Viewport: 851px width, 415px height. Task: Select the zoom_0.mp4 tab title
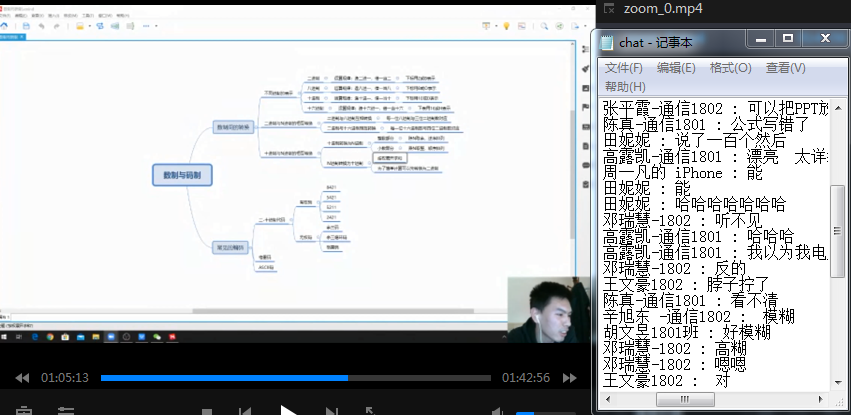point(663,9)
